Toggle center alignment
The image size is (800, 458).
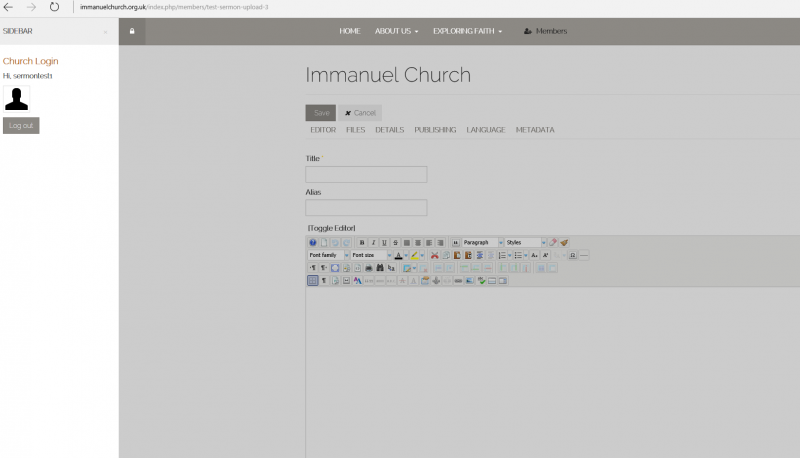point(418,242)
